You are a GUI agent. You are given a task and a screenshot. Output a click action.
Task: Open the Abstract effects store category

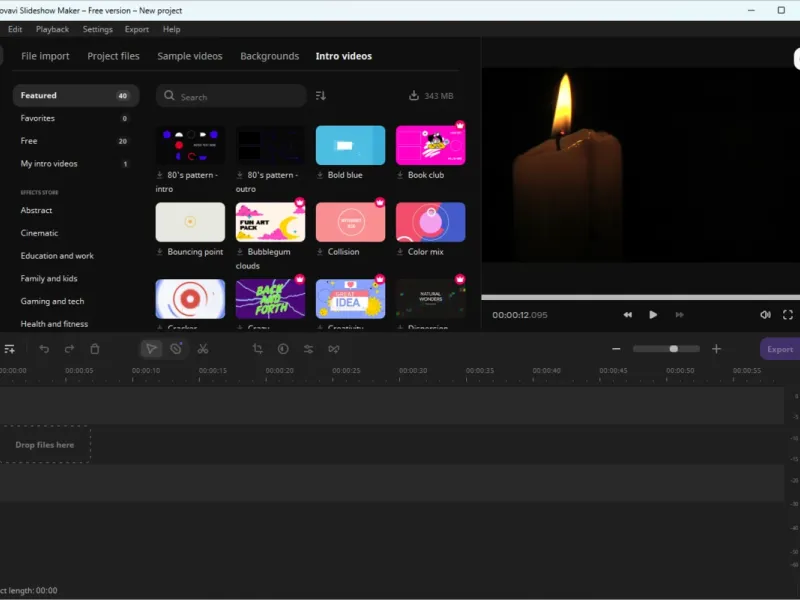pyautogui.click(x=36, y=210)
